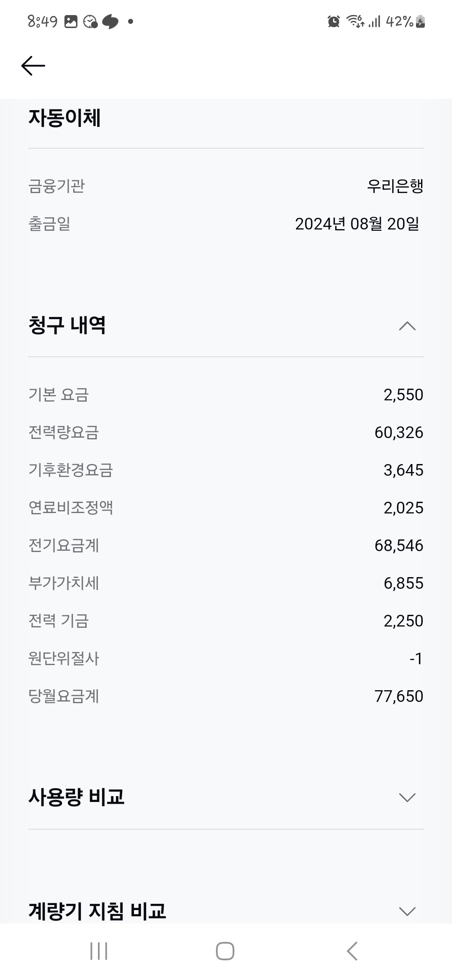Tap the battery indicator icon
452x980 pixels.
421,21
